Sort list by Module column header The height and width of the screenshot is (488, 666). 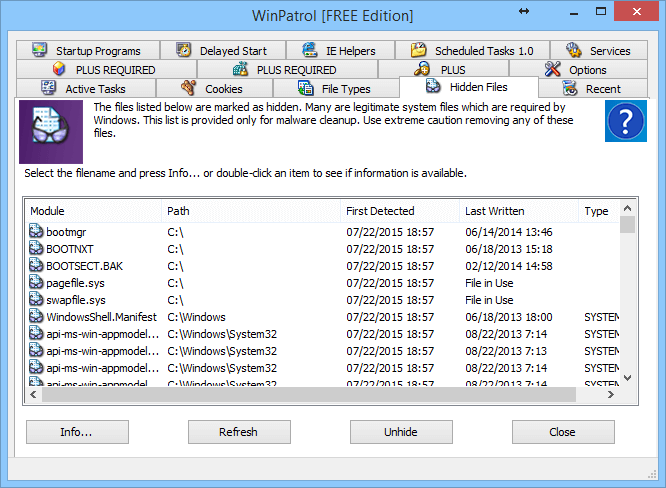pyautogui.click(x=93, y=211)
